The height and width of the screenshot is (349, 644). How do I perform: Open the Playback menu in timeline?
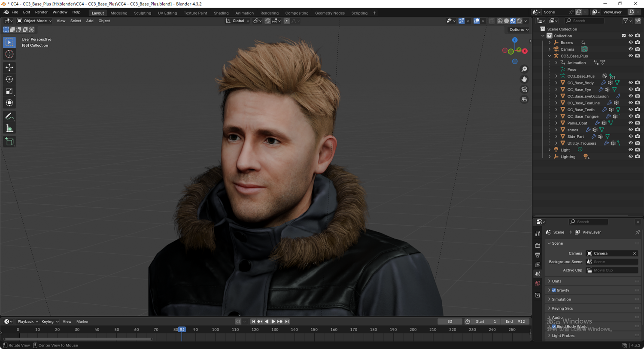(x=27, y=322)
